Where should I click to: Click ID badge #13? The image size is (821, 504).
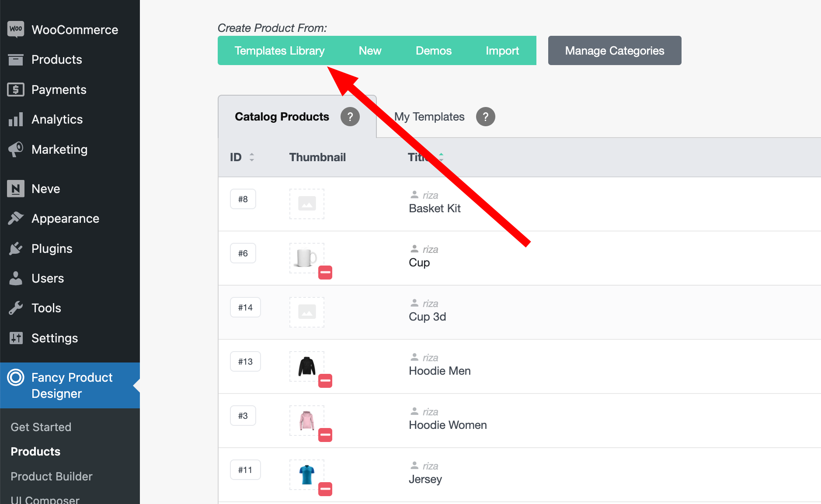[x=245, y=362]
